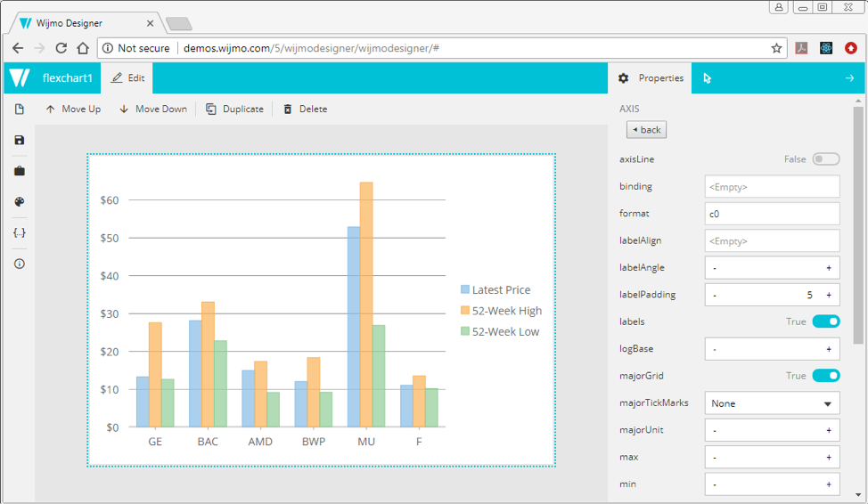Click the MU 52-Week High bar

366,305
